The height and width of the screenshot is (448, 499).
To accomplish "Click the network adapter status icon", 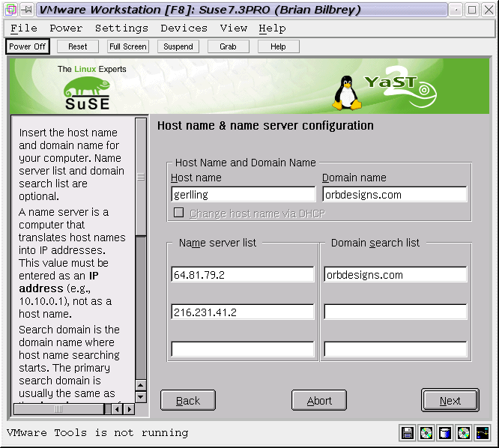I will 482,433.
